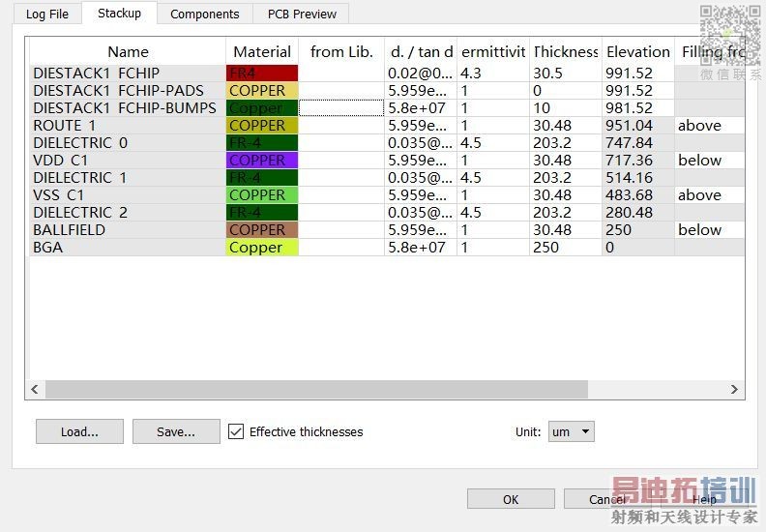The width and height of the screenshot is (766, 532).
Task: Click elevation value 483.68
Action: [629, 195]
